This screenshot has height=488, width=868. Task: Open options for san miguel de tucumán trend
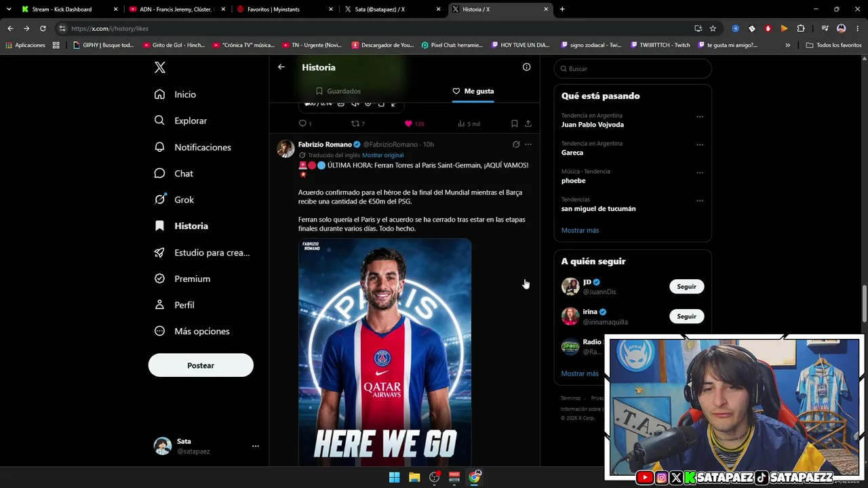(700, 201)
